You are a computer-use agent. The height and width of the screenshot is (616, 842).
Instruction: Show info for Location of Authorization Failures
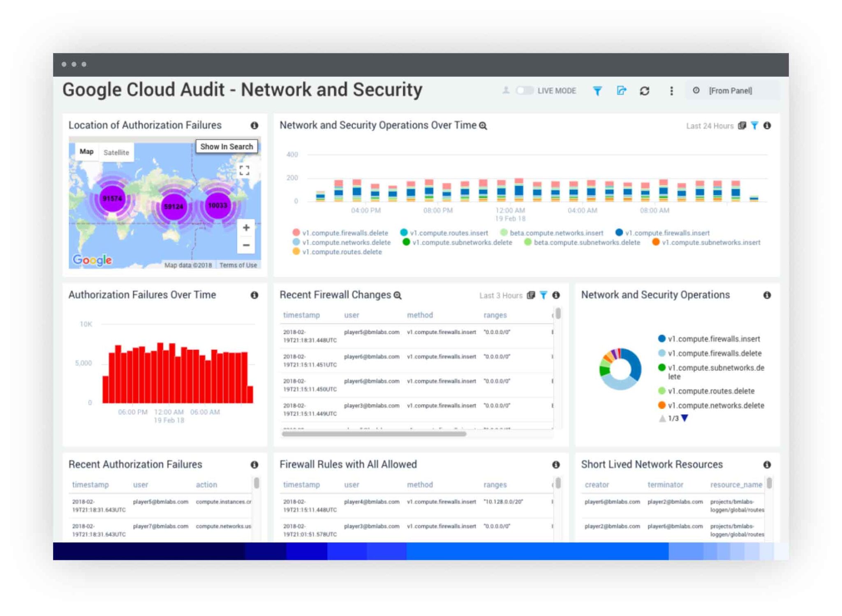coord(254,125)
